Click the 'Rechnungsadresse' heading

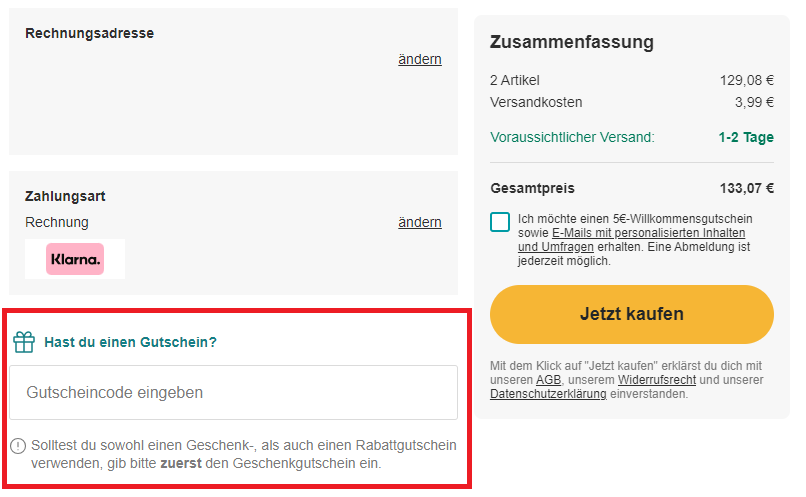pos(89,33)
